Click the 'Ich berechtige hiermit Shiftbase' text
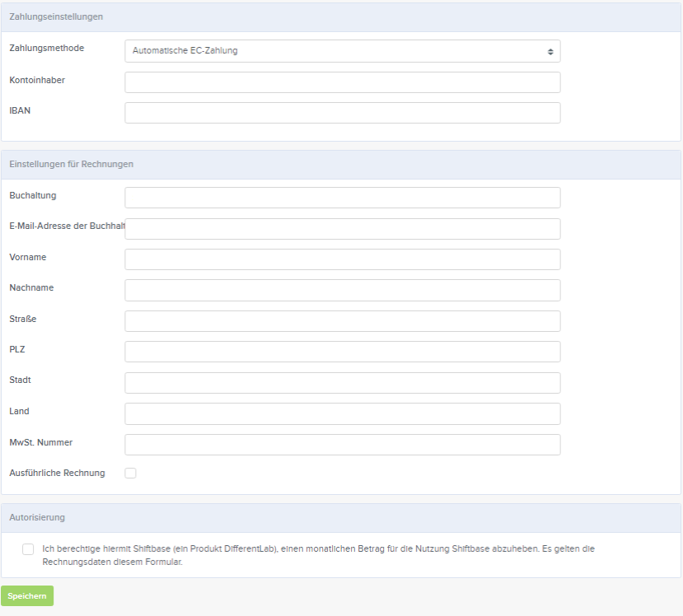 click(x=318, y=555)
